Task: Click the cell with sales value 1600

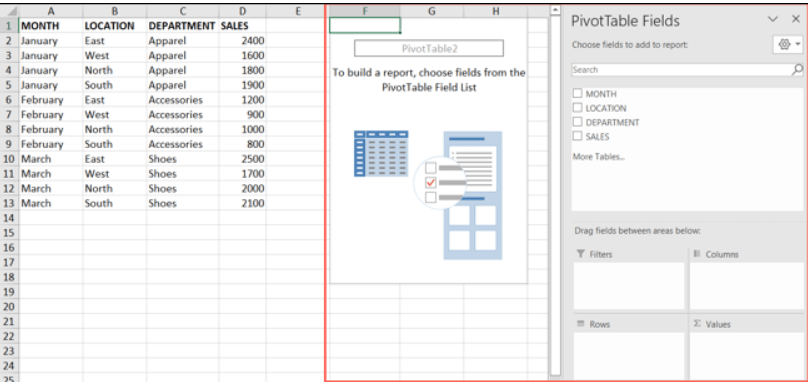Action: click(243, 55)
